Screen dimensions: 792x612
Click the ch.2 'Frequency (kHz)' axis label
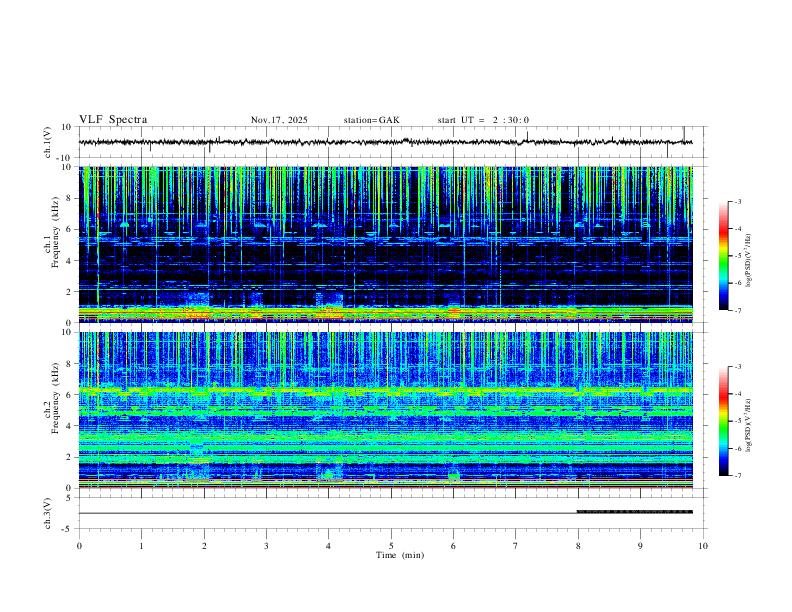point(56,399)
